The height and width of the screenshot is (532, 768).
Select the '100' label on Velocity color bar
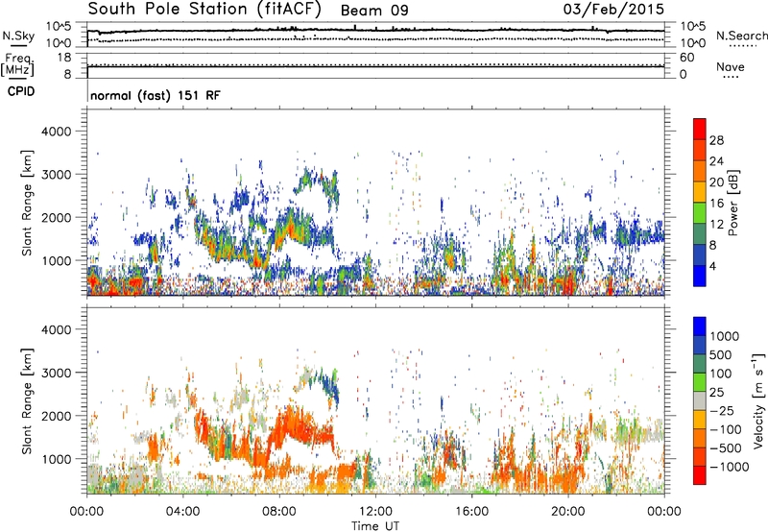pyautogui.click(x=721, y=374)
